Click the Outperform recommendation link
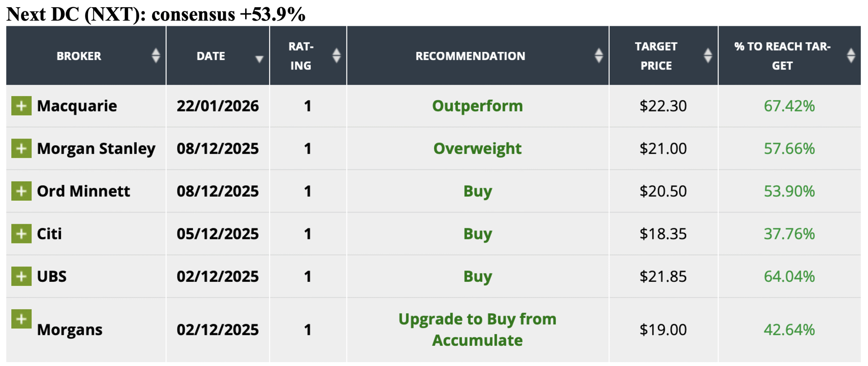Image resolution: width=868 pixels, height=366 pixels. [x=477, y=106]
